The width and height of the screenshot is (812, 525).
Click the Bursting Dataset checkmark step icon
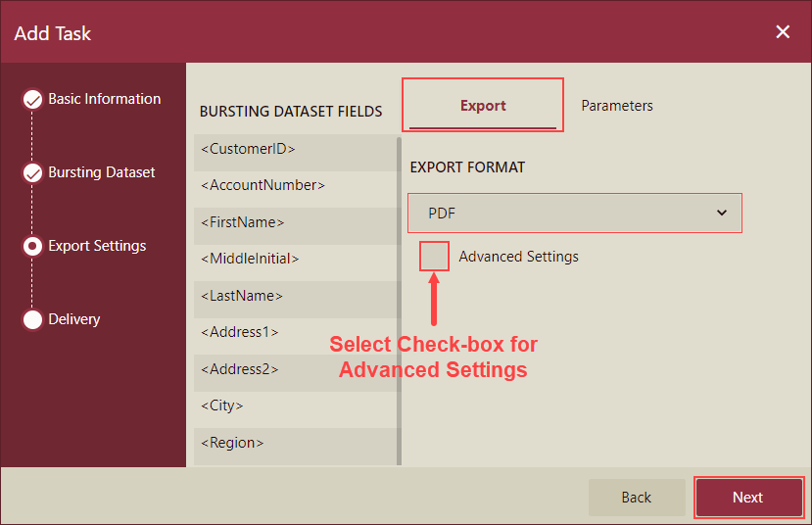[32, 173]
